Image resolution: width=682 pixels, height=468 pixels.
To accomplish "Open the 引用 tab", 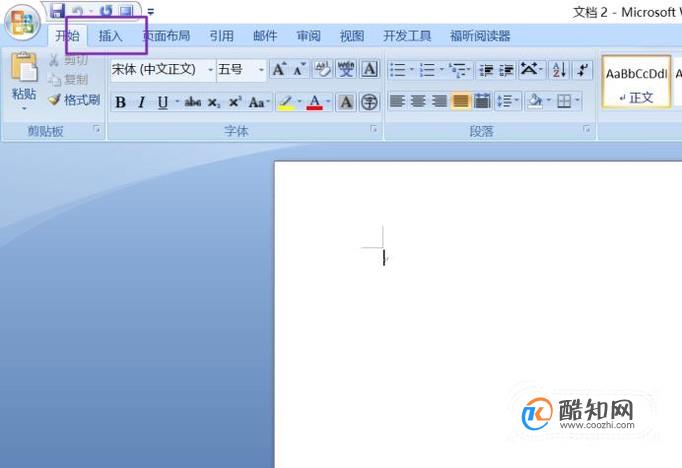I will click(x=221, y=36).
